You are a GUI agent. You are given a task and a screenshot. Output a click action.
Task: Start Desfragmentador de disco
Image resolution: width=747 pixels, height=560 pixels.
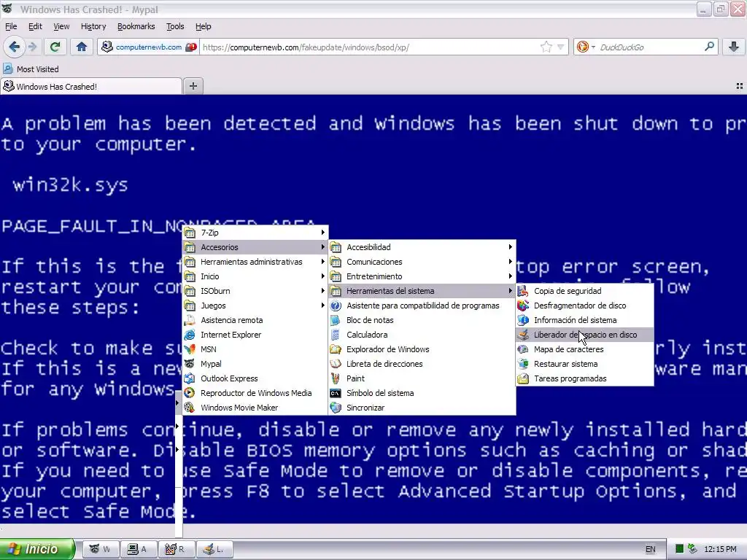(584, 306)
